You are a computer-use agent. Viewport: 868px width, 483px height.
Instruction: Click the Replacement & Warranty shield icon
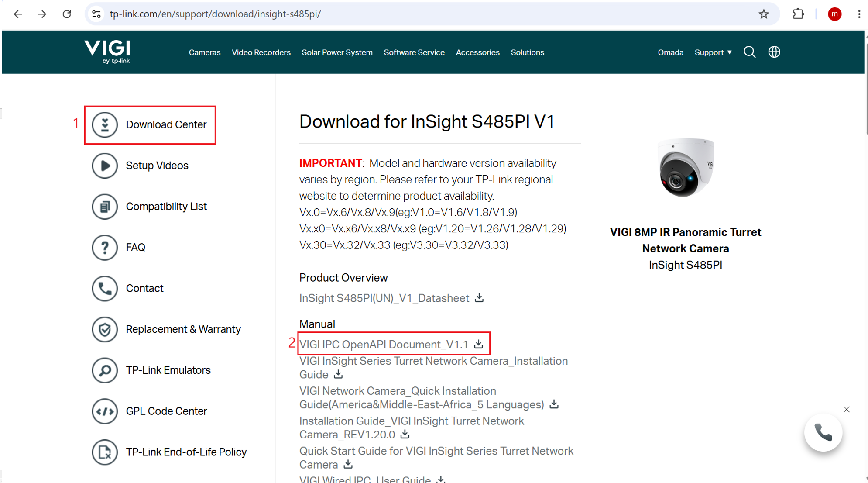(x=105, y=329)
